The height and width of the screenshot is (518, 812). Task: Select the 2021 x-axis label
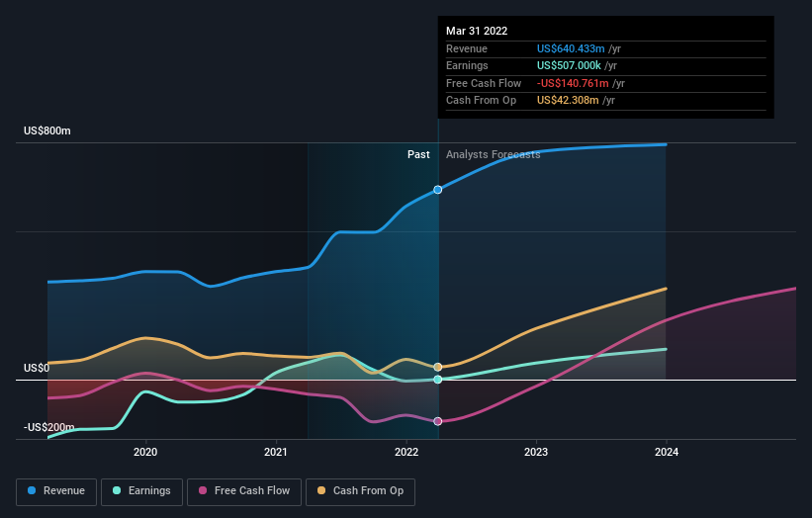tap(276, 452)
